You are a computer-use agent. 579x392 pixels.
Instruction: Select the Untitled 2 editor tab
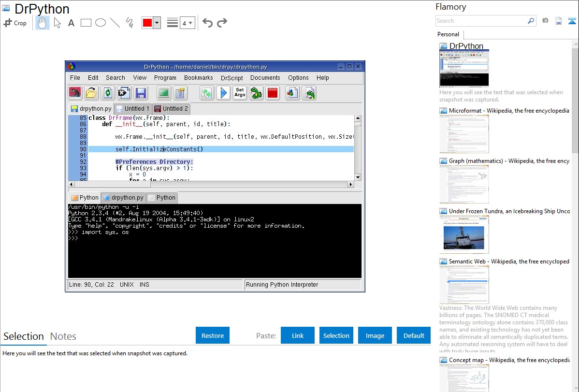pos(172,109)
